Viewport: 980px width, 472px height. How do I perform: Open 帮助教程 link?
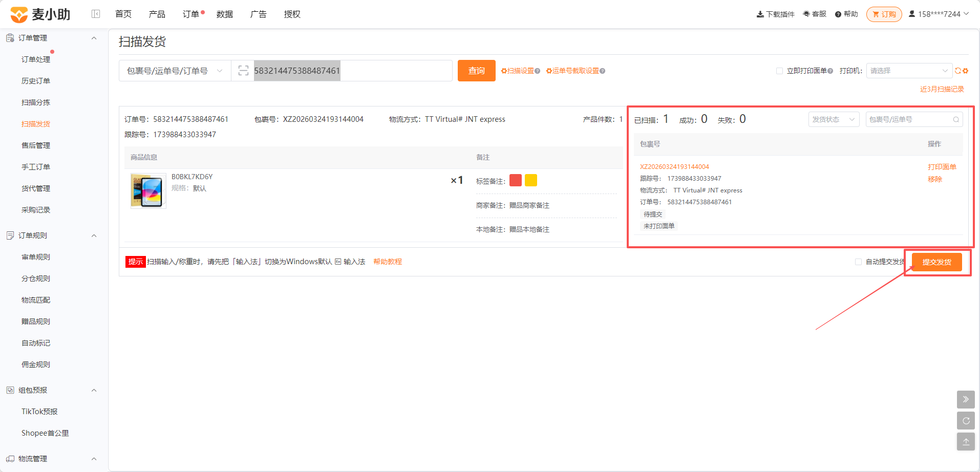(x=388, y=262)
